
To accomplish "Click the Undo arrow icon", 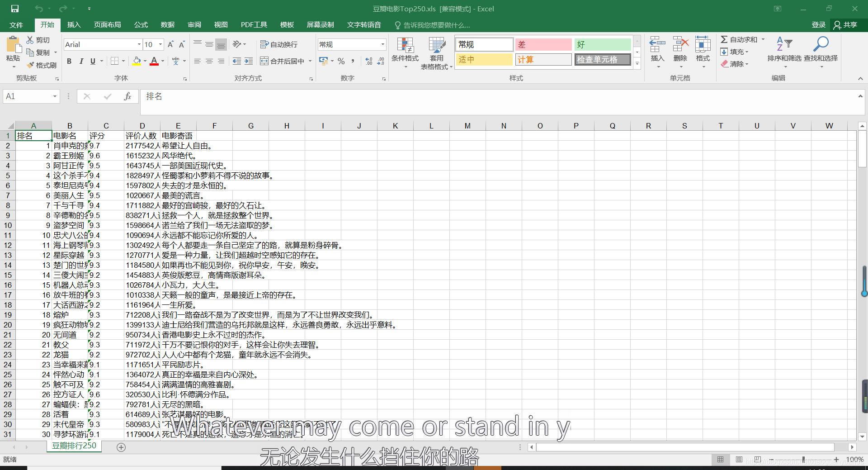I will pos(39,9).
